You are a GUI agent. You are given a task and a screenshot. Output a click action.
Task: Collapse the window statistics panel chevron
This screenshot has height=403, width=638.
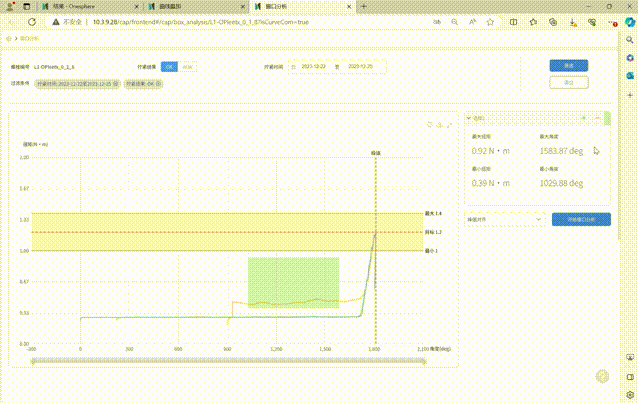(469, 118)
